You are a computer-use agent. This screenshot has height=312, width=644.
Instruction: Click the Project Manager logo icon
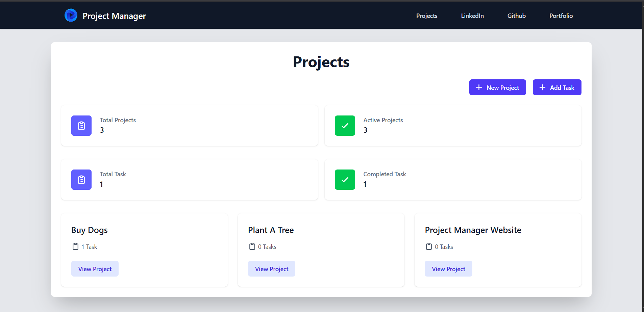71,15
